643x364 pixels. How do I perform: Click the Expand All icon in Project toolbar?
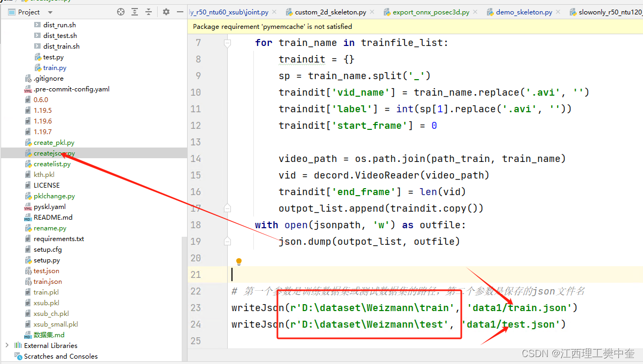[135, 12]
